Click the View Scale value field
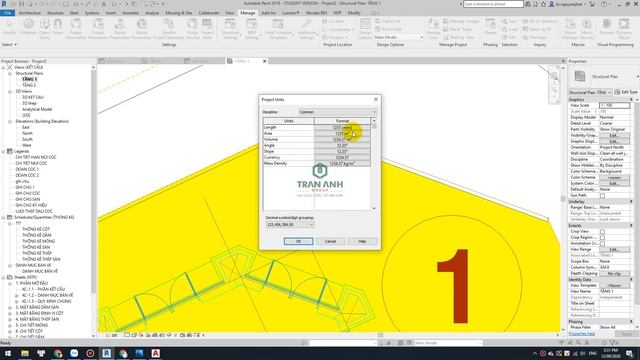 [614, 105]
